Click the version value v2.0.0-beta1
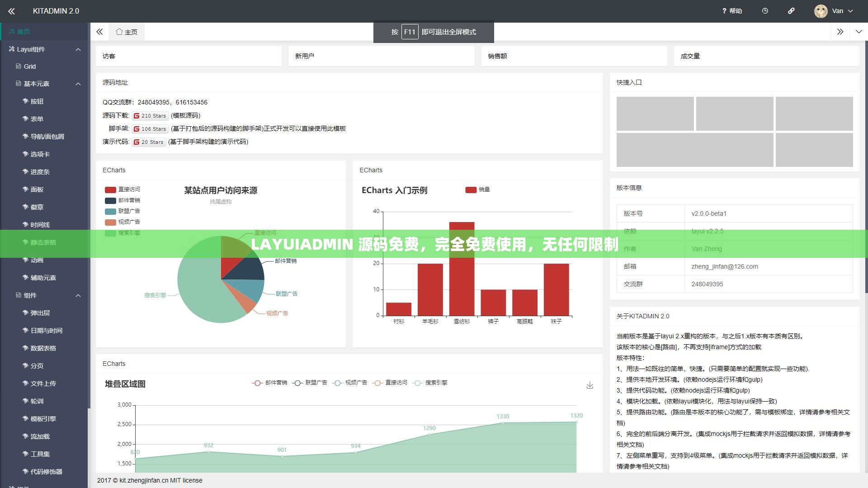The height and width of the screenshot is (488, 868). click(x=709, y=213)
